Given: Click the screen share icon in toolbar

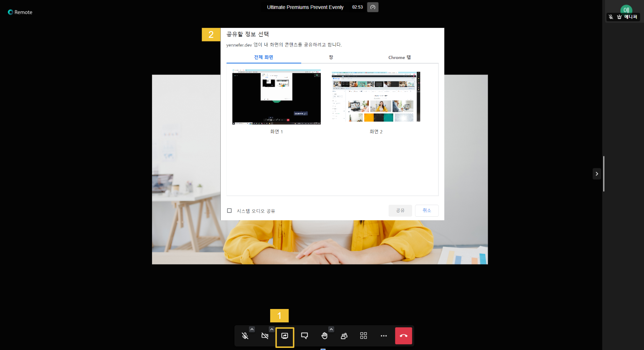Looking at the screenshot, I should [285, 336].
